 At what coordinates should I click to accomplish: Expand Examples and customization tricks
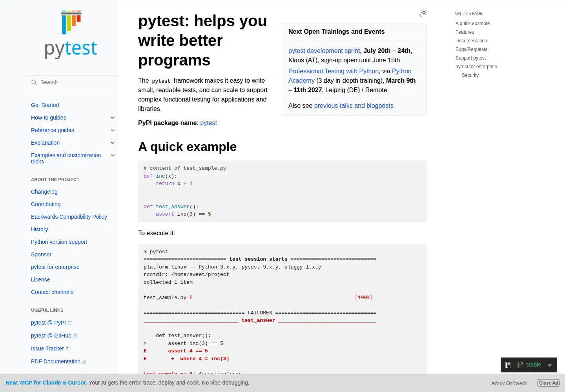113,155
